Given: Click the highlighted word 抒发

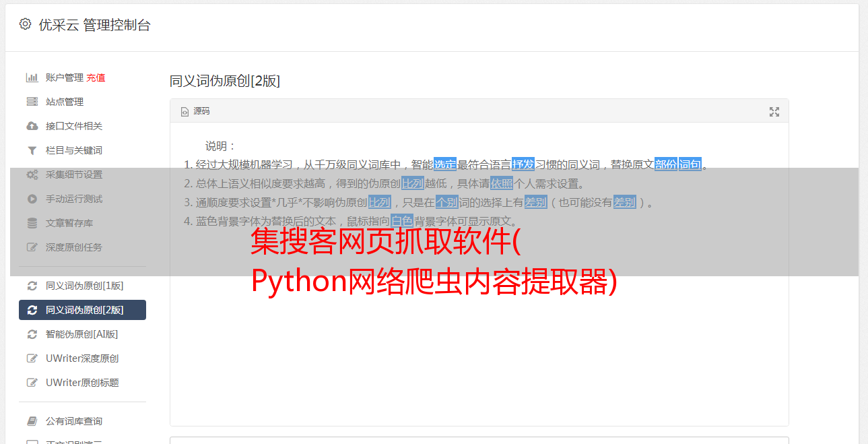Looking at the screenshot, I should (523, 164).
